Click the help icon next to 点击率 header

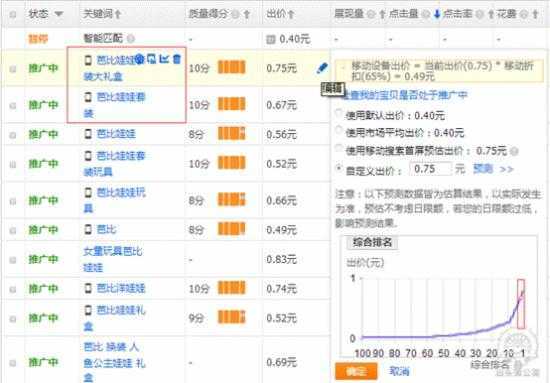(479, 14)
